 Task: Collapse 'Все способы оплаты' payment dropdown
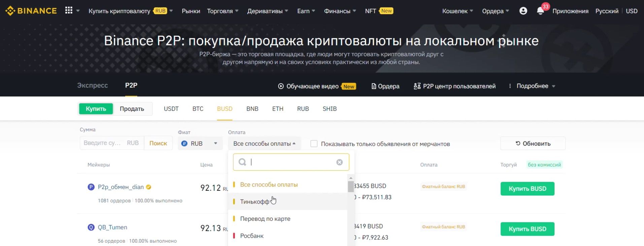pyautogui.click(x=264, y=143)
